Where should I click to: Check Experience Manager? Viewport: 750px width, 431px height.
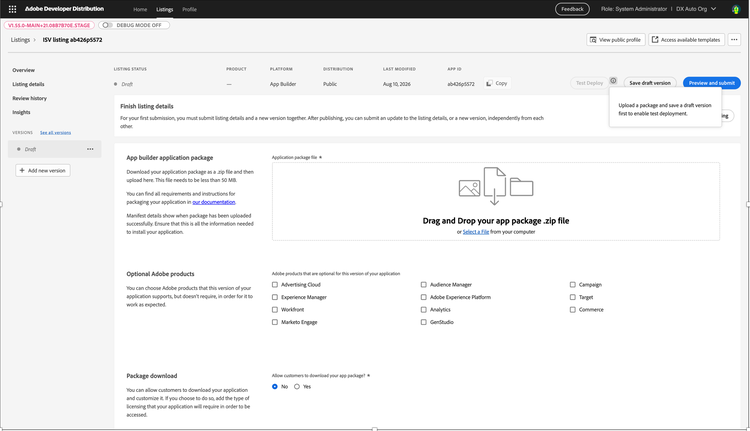[275, 297]
